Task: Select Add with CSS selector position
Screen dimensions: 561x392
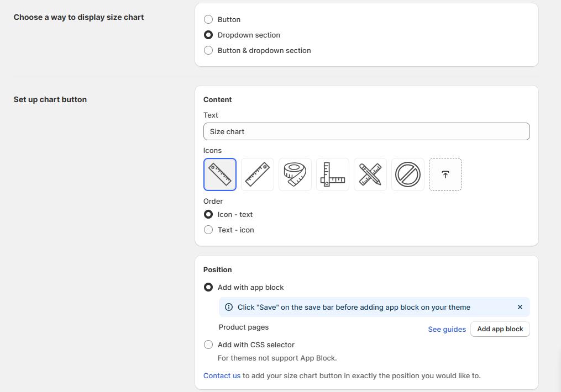Action: tap(208, 345)
